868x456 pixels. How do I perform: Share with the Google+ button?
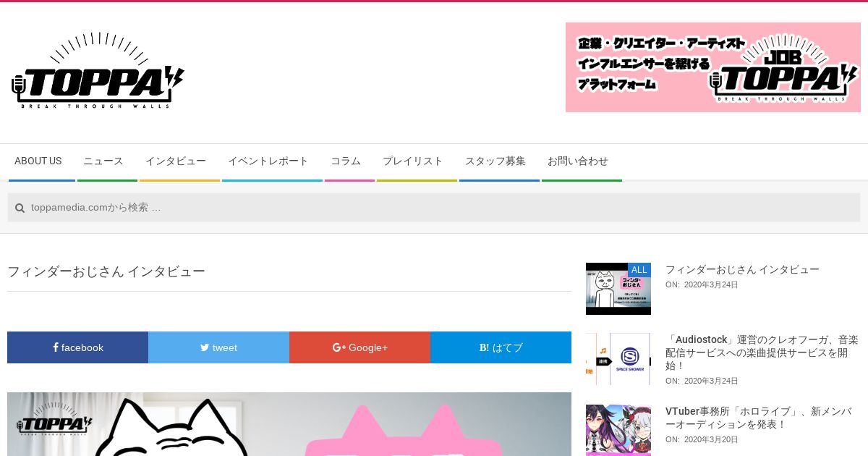(359, 347)
